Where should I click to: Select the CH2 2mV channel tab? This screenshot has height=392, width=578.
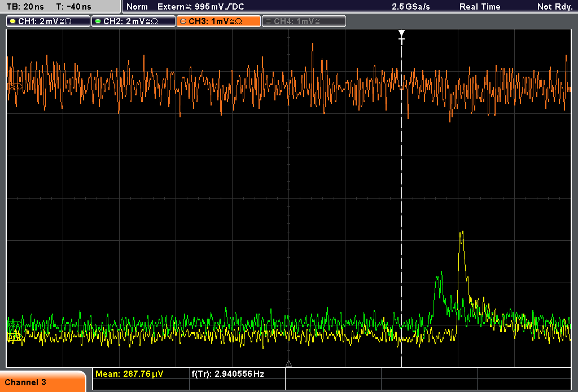(133, 21)
